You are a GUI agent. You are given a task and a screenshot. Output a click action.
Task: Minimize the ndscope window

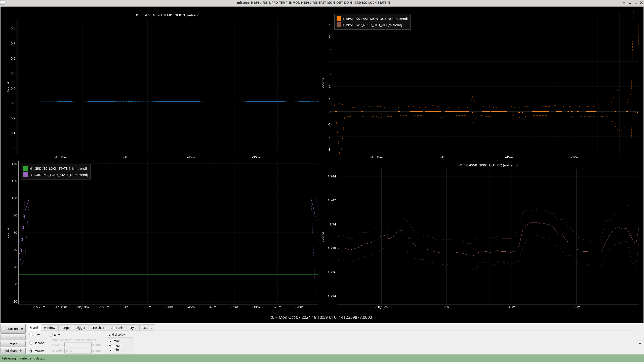[630, 3]
